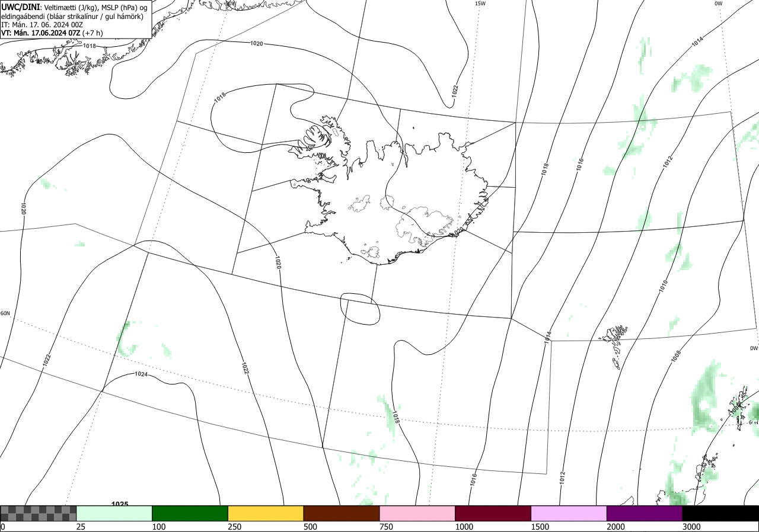Image resolution: width=759 pixels, height=532 pixels.
Task: Select the light pink 750–1000 legend swatch
Action: coord(417,513)
